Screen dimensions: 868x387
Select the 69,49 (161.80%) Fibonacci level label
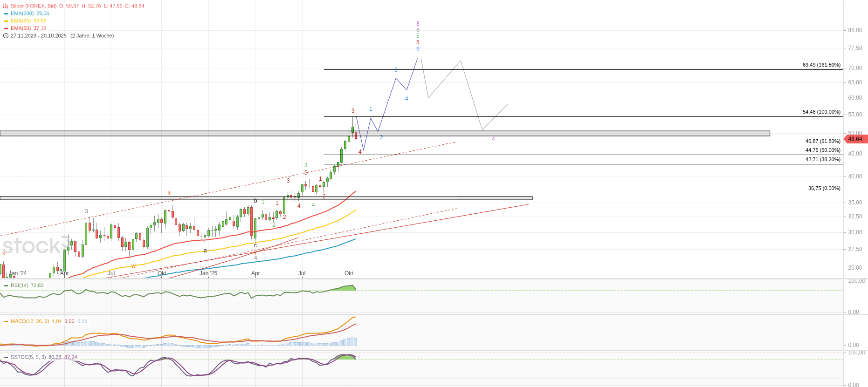(821, 65)
